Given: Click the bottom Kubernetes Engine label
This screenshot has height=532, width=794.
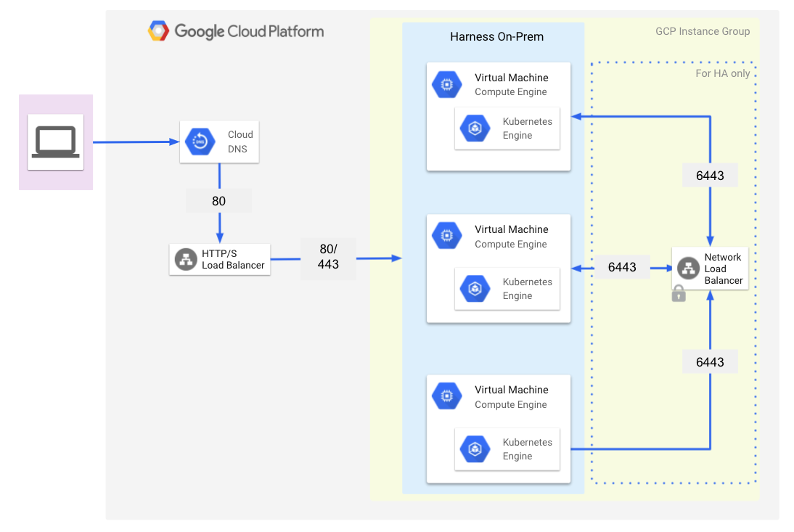Looking at the screenshot, I should tap(527, 449).
